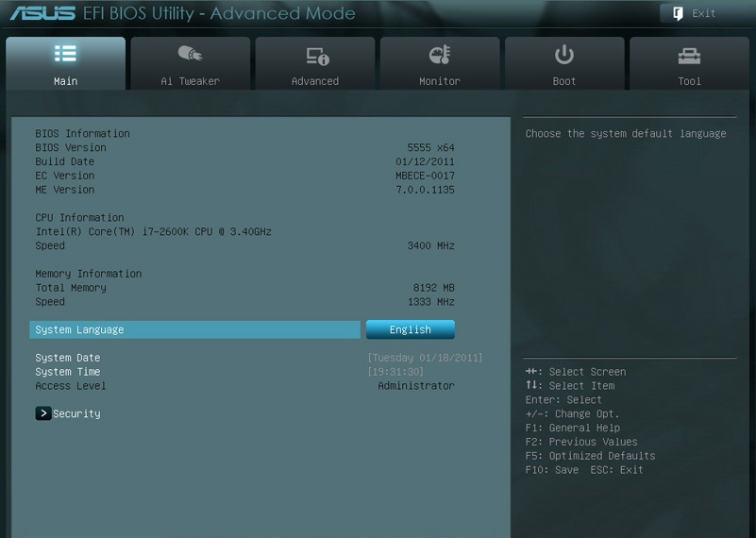
Task: Click the F5: Optimized Defaults hint
Action: (x=590, y=456)
